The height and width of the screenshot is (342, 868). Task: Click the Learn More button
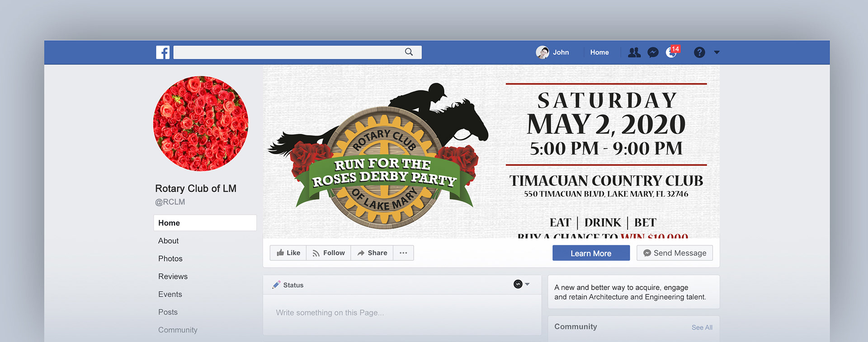click(x=591, y=253)
